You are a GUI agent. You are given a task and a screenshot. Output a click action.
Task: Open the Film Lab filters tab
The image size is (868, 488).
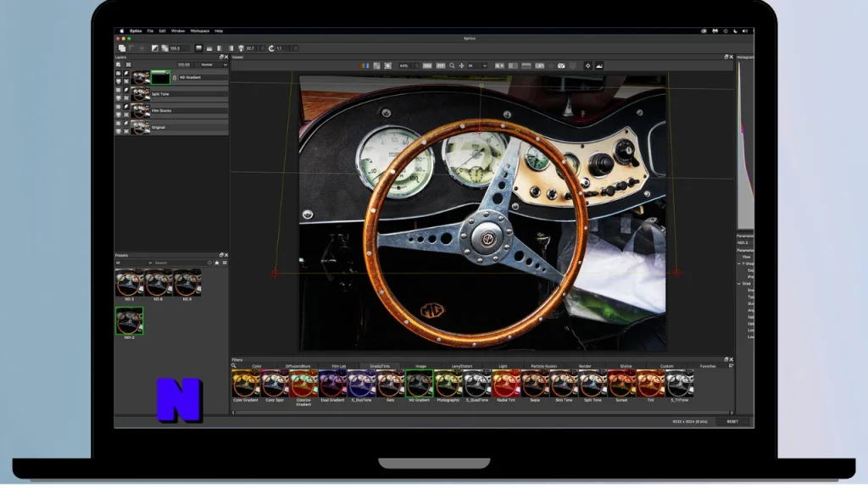click(x=339, y=366)
